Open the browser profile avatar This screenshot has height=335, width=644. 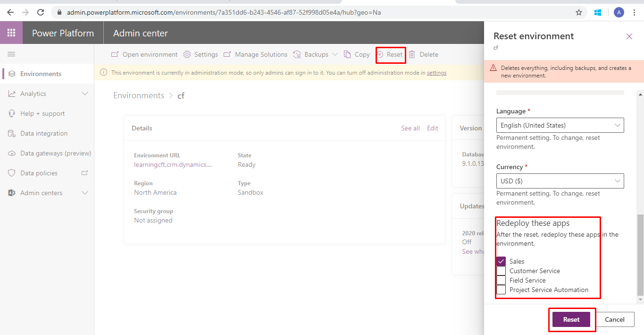[x=619, y=12]
